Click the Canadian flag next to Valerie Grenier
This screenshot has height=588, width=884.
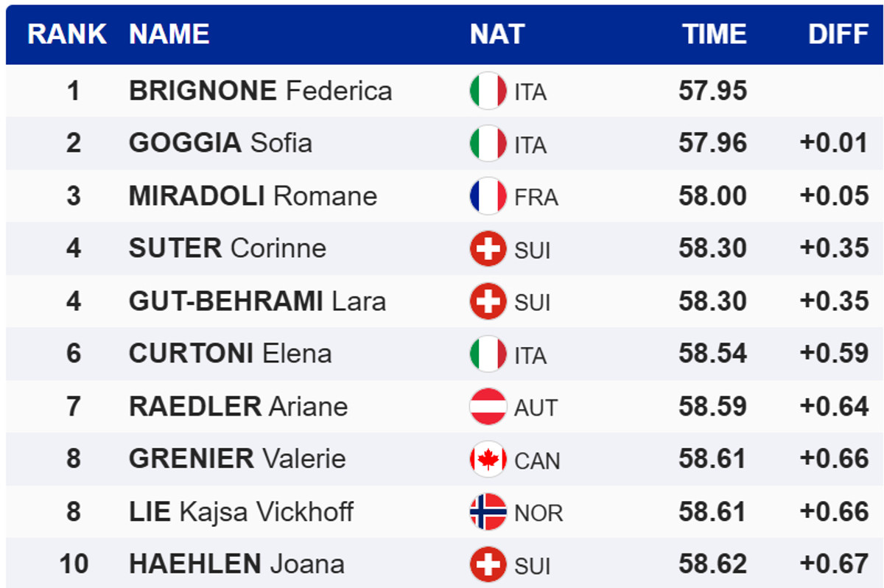click(488, 460)
